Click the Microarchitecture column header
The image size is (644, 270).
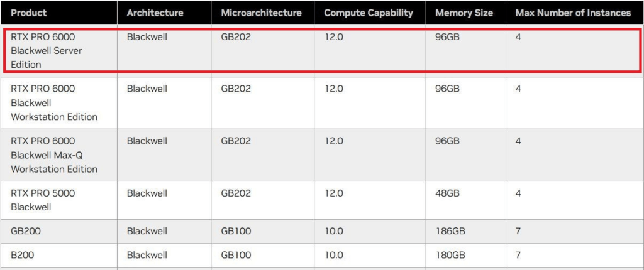click(261, 13)
